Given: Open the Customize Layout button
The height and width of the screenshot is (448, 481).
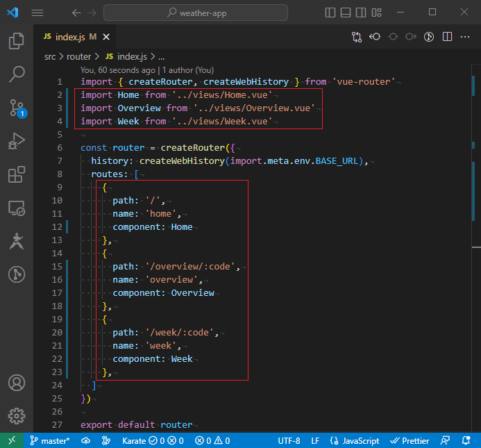Looking at the screenshot, I should [x=376, y=13].
